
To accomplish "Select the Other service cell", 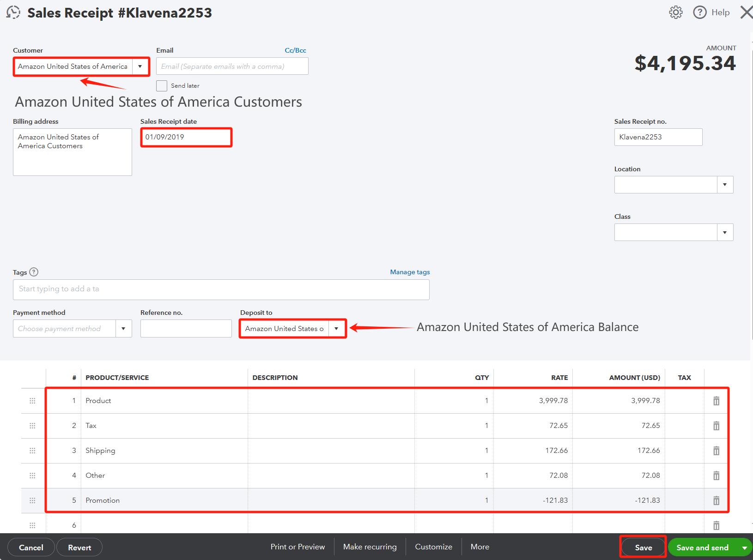I will click(164, 476).
